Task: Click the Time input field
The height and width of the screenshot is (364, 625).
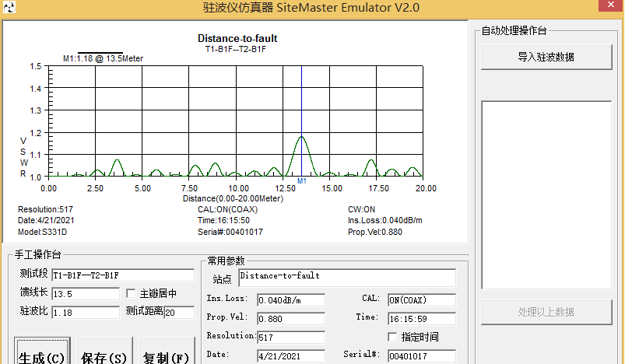Action: [421, 318]
